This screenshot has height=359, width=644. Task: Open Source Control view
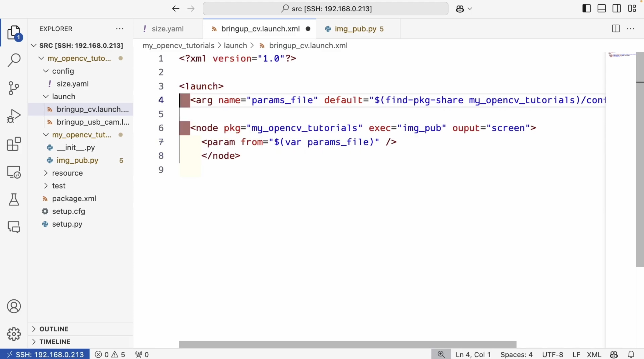pos(14,88)
